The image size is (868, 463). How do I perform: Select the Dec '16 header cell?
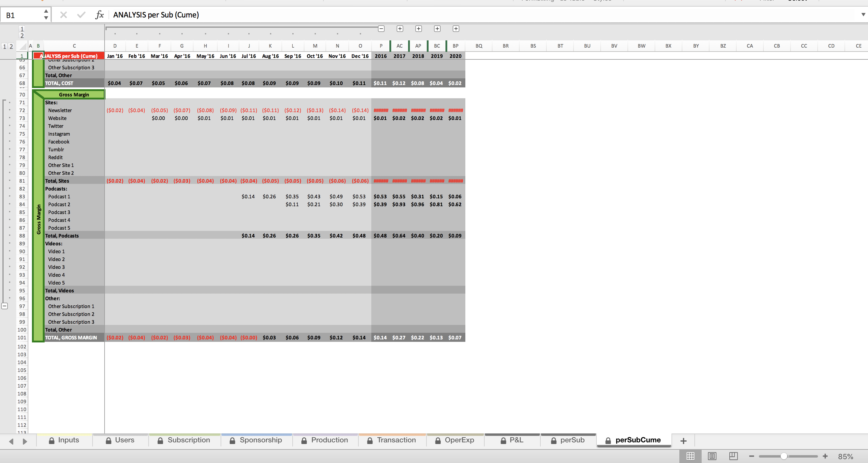point(360,56)
